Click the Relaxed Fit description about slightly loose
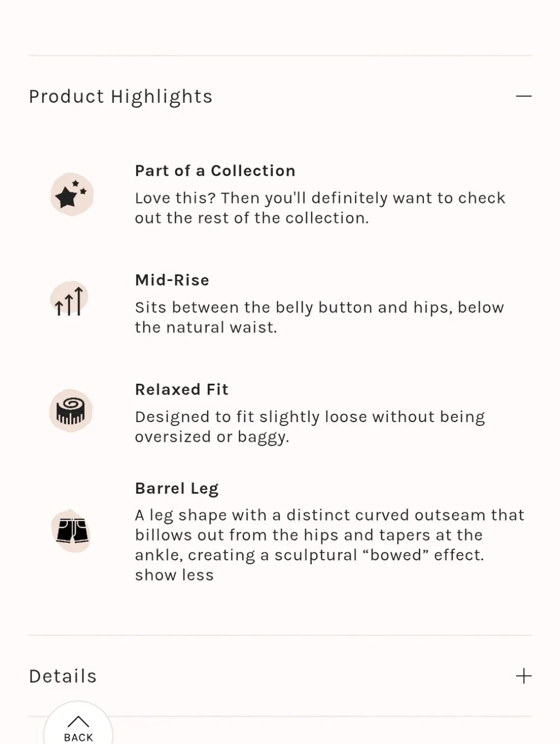 (310, 427)
